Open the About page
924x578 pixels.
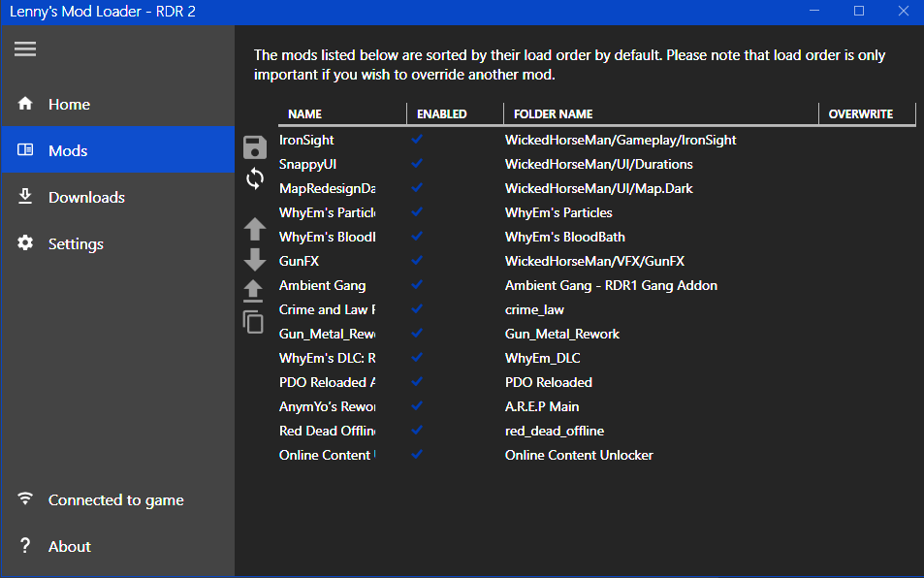coord(118,546)
